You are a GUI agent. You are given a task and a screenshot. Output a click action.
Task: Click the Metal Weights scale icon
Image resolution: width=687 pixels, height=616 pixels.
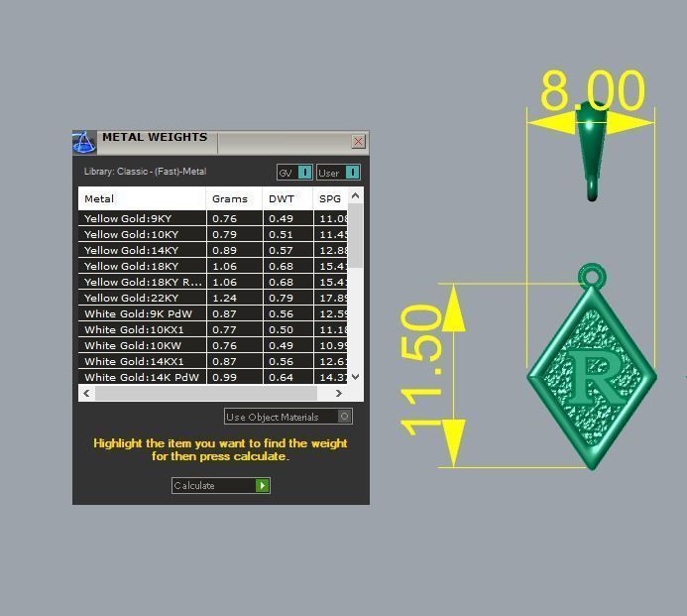[84, 143]
